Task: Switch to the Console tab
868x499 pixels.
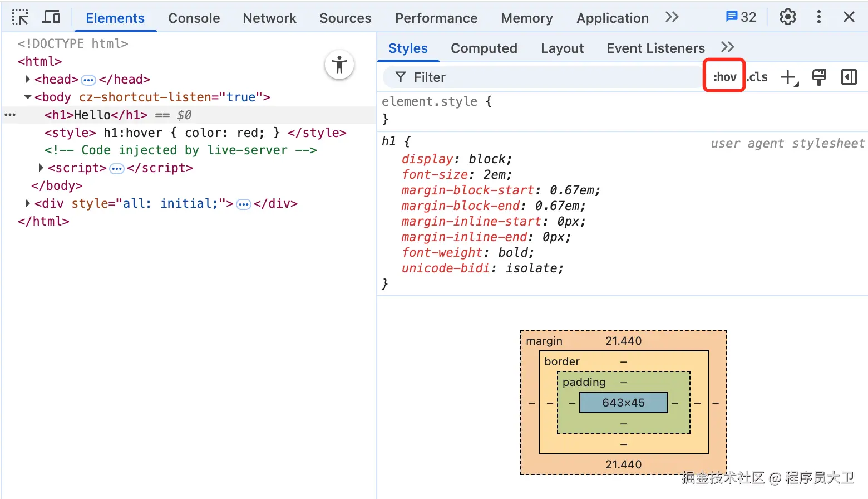Action: tap(194, 18)
